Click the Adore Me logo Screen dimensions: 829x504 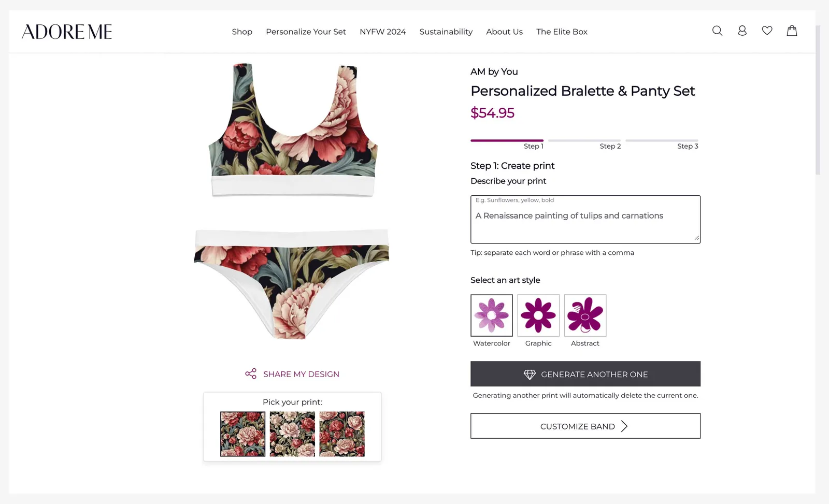(67, 32)
